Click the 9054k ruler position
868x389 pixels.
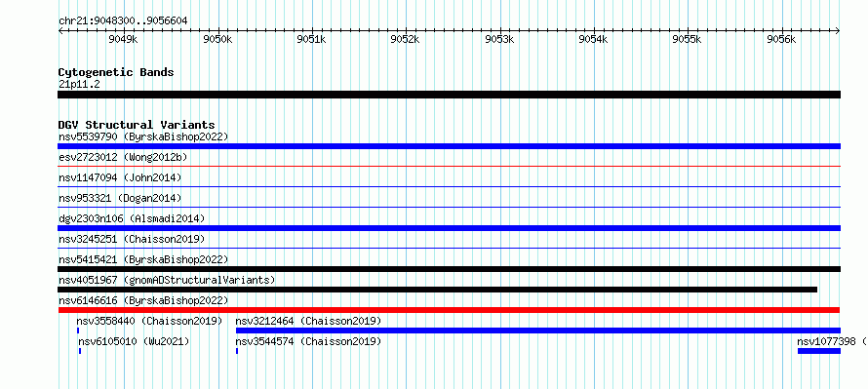593,39
